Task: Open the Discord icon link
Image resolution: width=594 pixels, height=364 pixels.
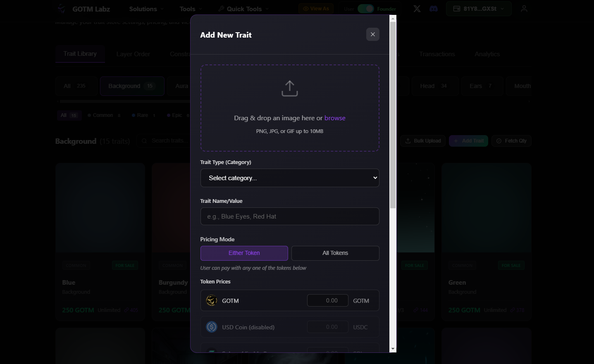Action: (434, 9)
